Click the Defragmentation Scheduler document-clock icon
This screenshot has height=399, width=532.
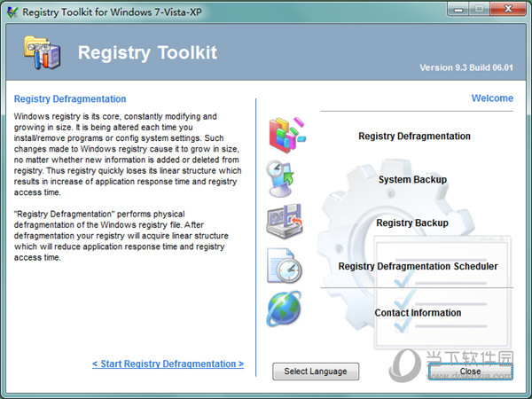285,266
